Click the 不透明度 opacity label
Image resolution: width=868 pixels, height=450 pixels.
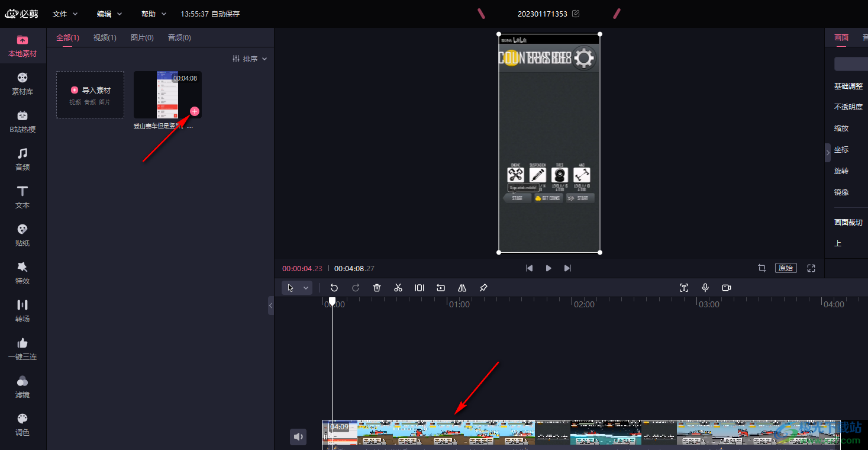coord(848,107)
